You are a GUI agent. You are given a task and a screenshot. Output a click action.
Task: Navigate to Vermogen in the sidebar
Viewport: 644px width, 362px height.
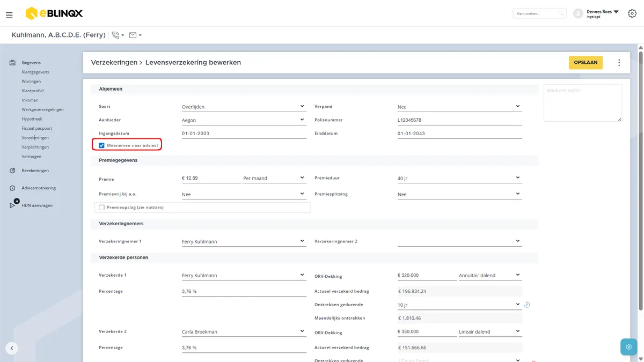pyautogui.click(x=31, y=157)
